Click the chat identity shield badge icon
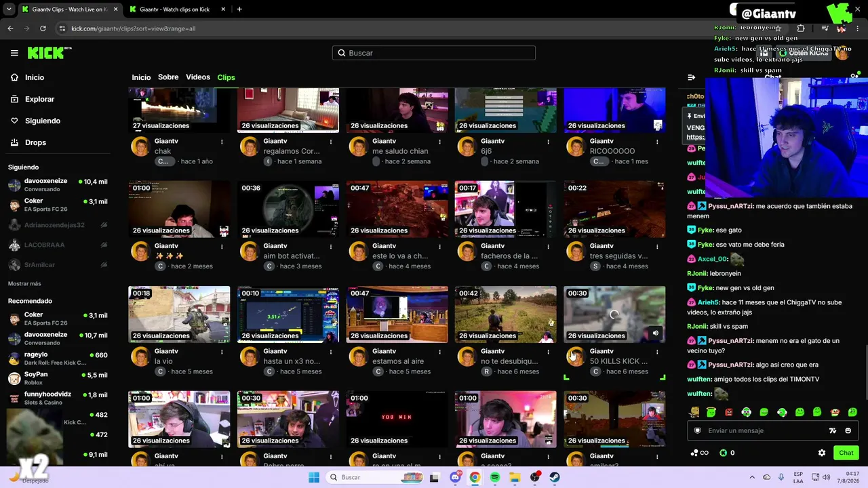Viewport: 868px width, 488px height. (x=697, y=430)
